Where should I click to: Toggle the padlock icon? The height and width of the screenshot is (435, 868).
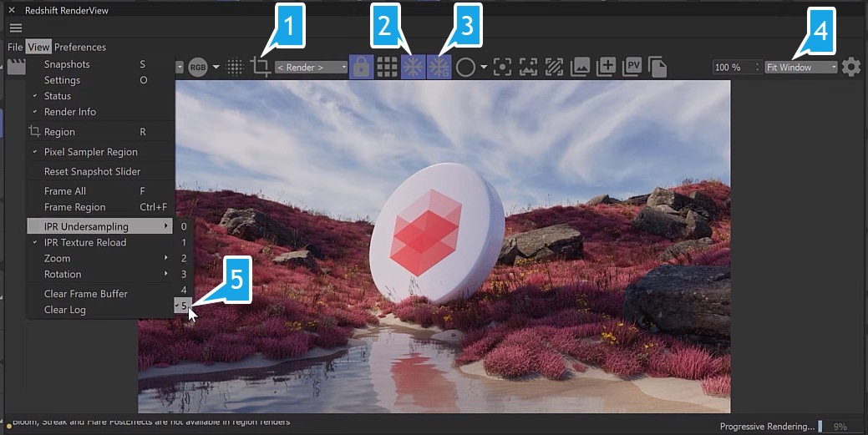pyautogui.click(x=361, y=68)
